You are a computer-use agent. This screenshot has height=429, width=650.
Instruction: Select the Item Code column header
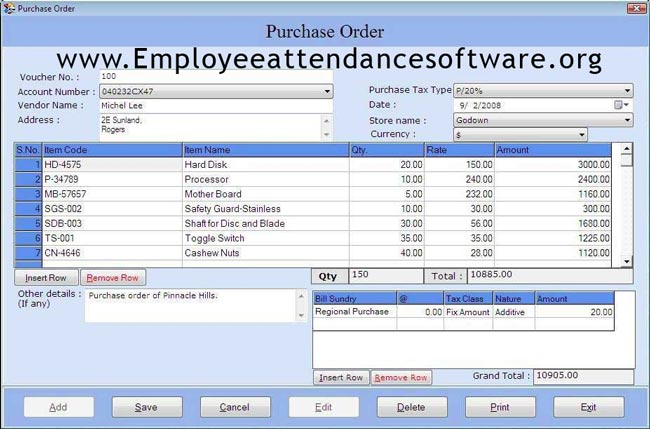point(112,150)
